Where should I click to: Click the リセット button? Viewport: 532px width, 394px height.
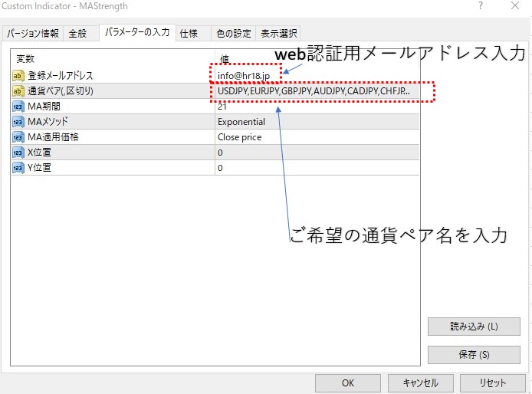(x=493, y=383)
